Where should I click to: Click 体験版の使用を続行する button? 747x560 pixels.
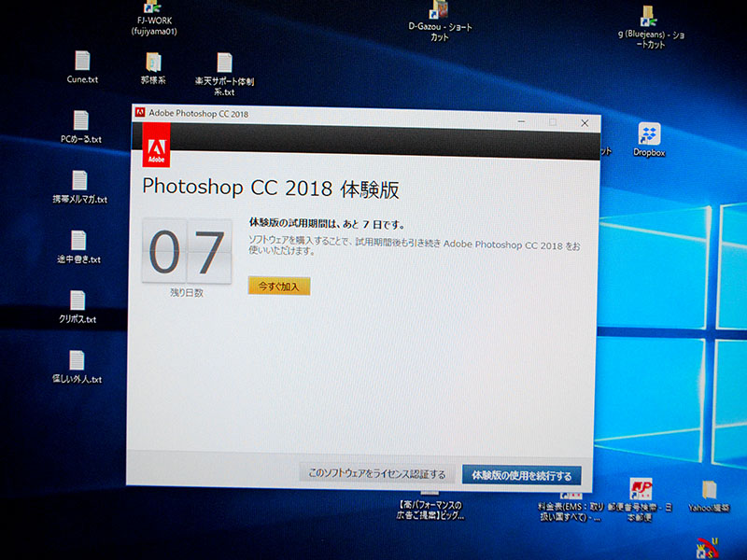522,475
